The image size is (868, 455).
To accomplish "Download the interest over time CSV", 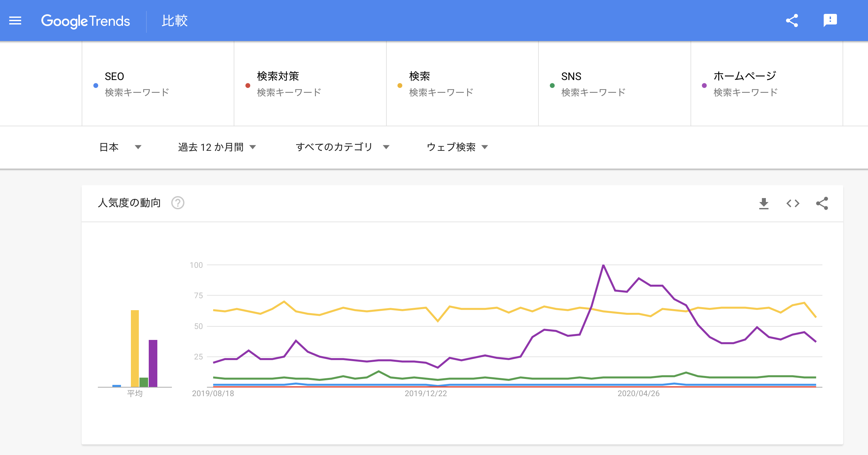I will 764,203.
